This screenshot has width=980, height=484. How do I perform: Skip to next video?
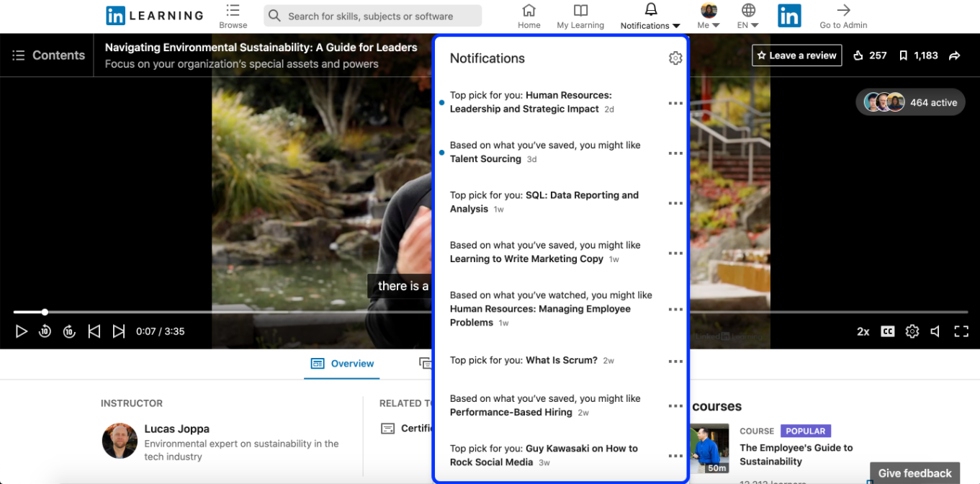(x=119, y=331)
